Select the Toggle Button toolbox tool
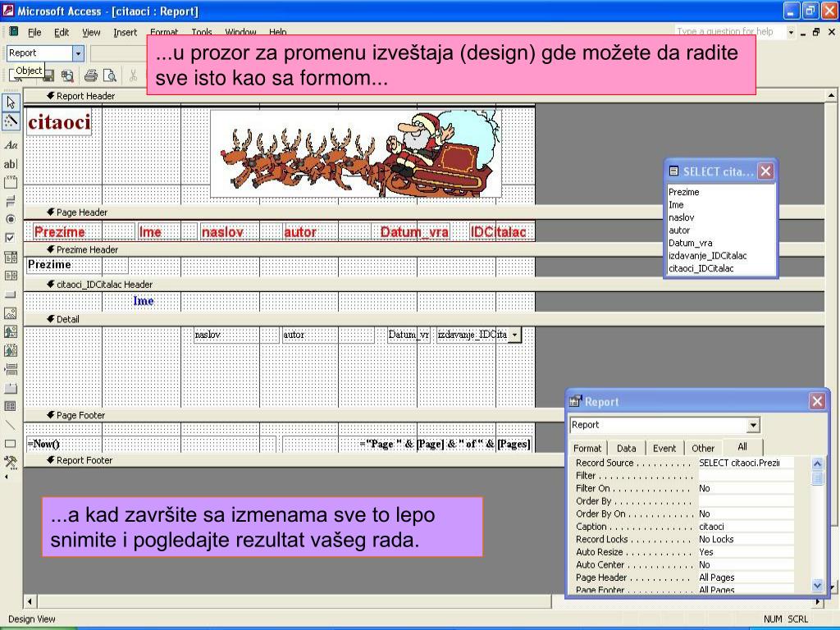Screen dimensions: 840x630 pyautogui.click(x=11, y=201)
